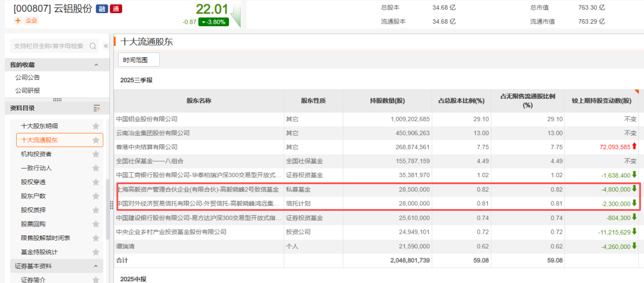Open the 公司研报 link

click(27, 91)
